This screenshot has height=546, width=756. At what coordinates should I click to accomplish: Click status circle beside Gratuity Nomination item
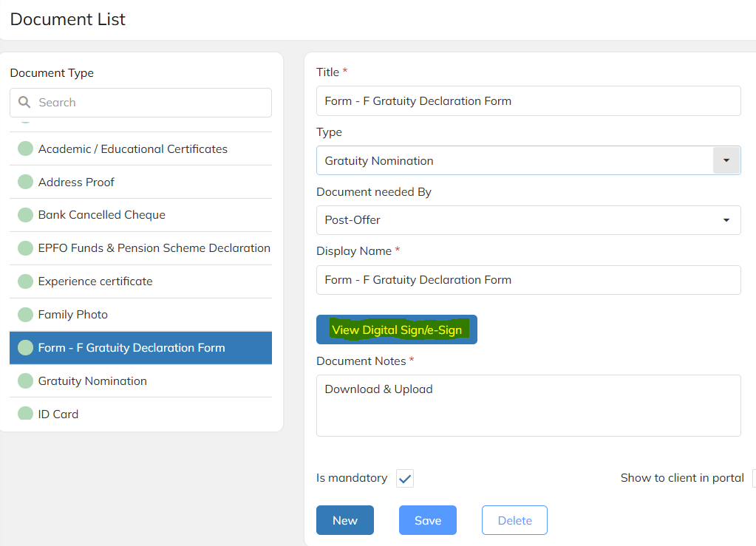pos(26,381)
